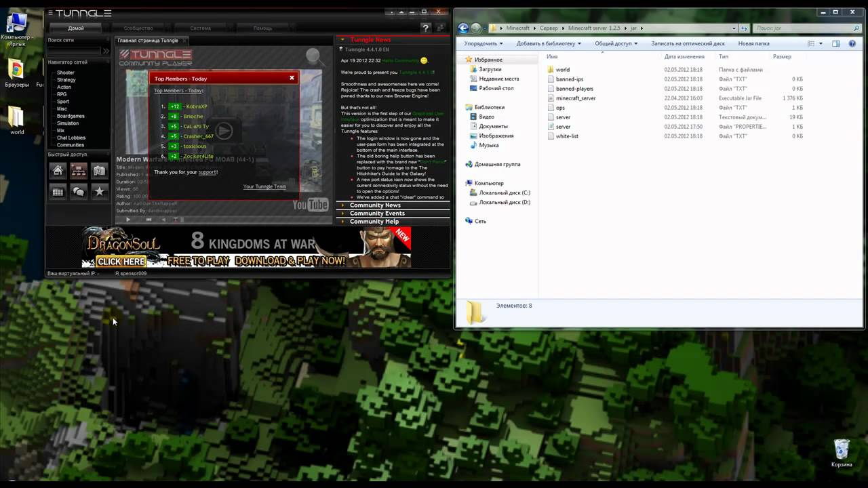
Task: Toggle the Explorer preview pane
Action: point(835,43)
